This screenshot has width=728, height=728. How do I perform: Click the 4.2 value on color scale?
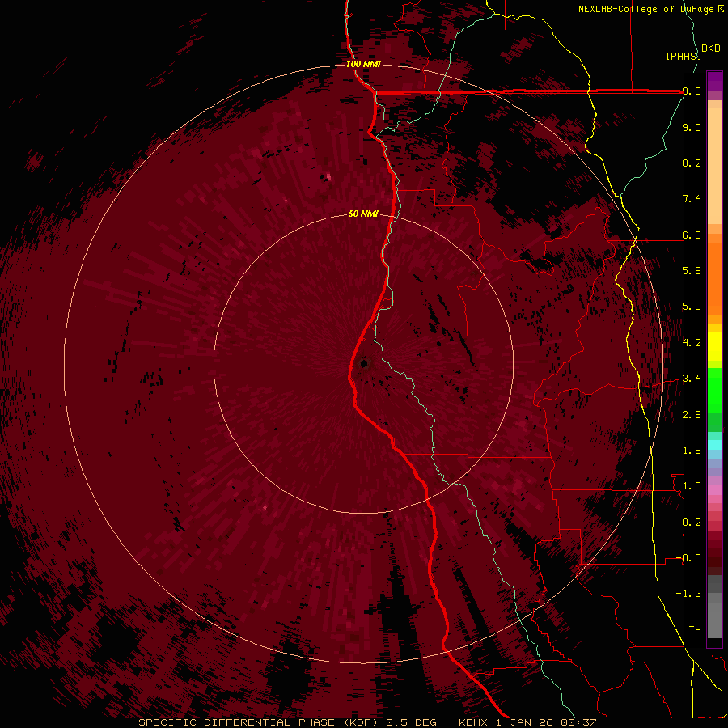692,343
